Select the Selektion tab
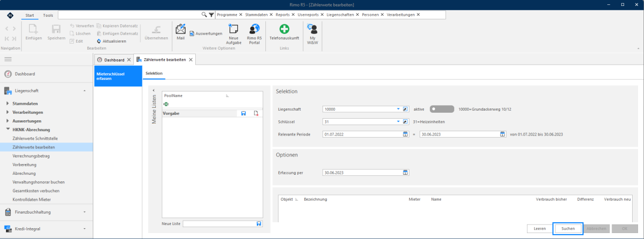Screen dimensions: 644x239 154,73
